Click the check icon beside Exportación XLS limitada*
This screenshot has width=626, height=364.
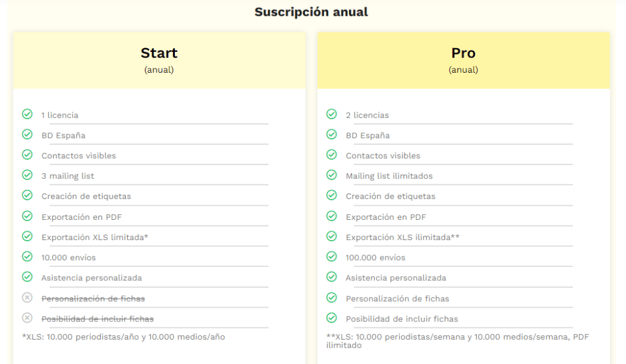27,236
